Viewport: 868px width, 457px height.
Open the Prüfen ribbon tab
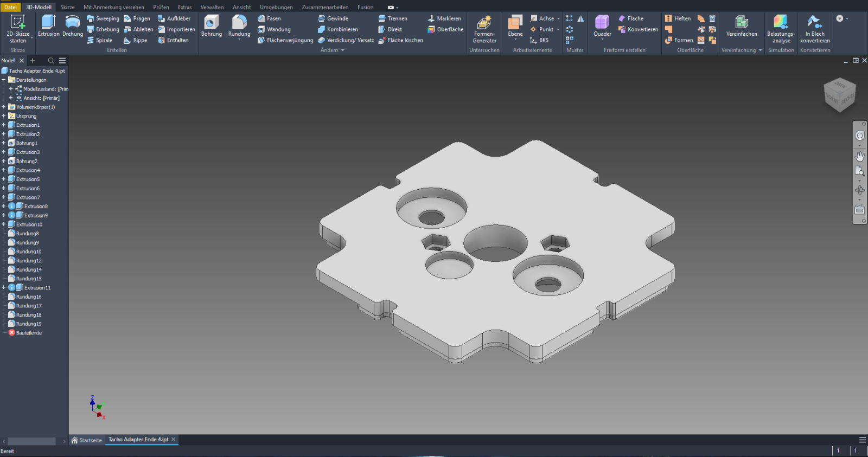(161, 7)
